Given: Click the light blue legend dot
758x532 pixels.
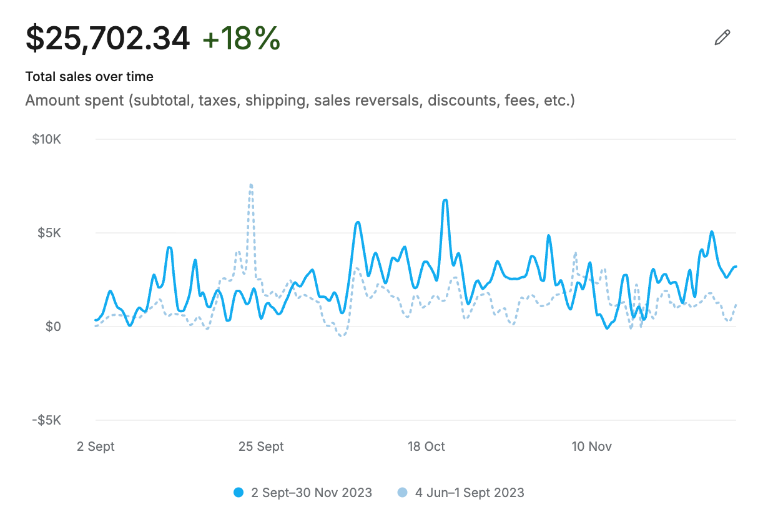Looking at the screenshot, I should point(403,493).
